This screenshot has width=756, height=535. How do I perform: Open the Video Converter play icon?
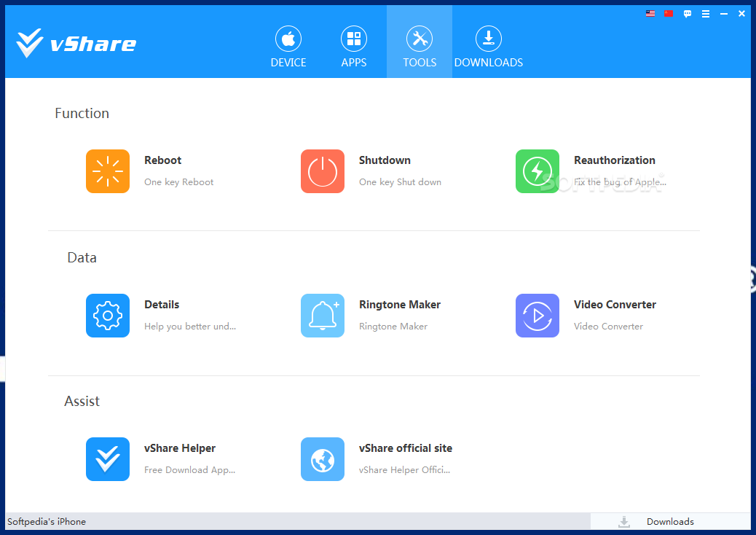[x=537, y=316]
